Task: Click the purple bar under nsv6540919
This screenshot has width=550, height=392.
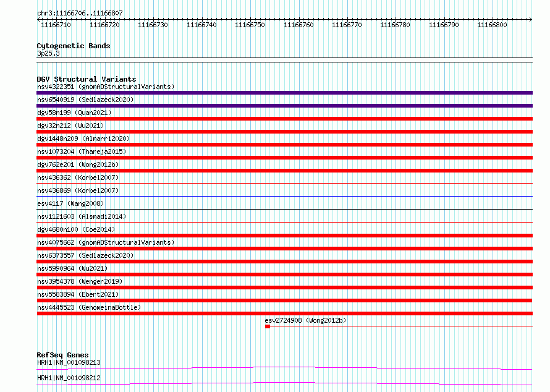Action: [284, 106]
